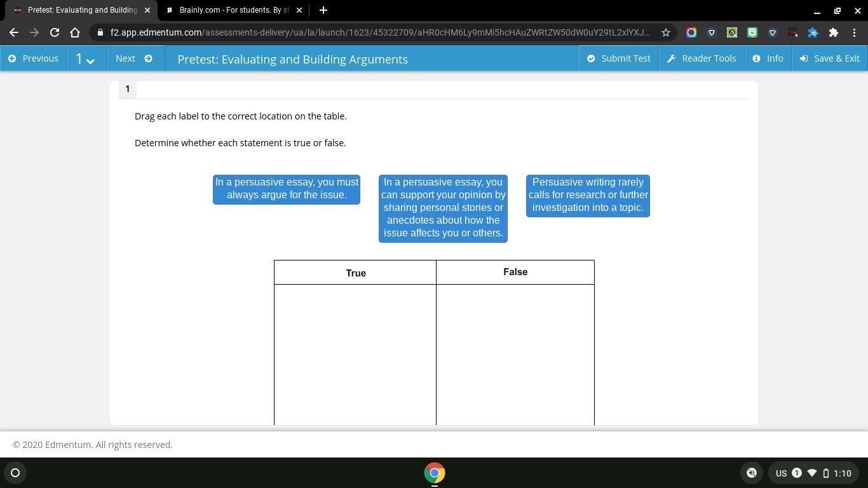Viewport: 868px width, 488px height.
Task: Click Save & Exit
Action: point(829,58)
